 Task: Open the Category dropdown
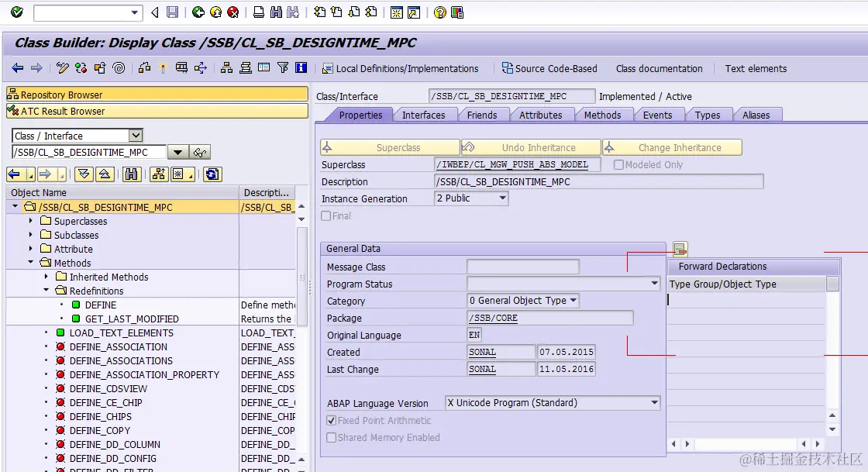(573, 301)
